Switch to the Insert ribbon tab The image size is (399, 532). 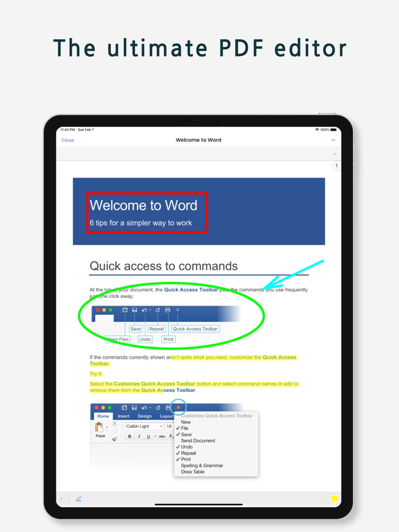pyautogui.click(x=124, y=416)
